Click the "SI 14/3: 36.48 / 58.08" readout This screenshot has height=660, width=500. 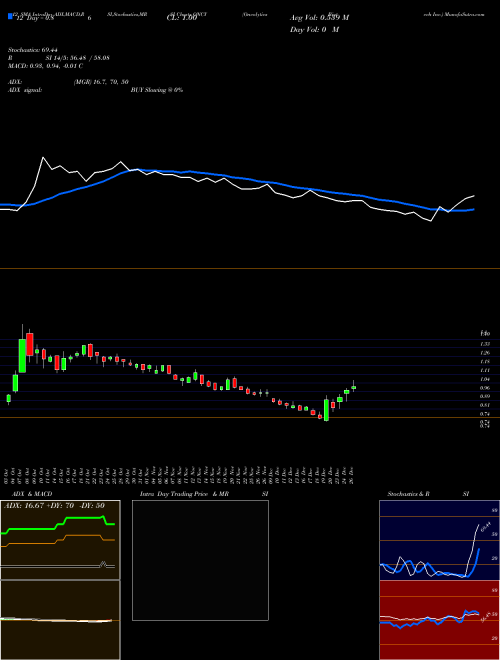(x=78, y=58)
